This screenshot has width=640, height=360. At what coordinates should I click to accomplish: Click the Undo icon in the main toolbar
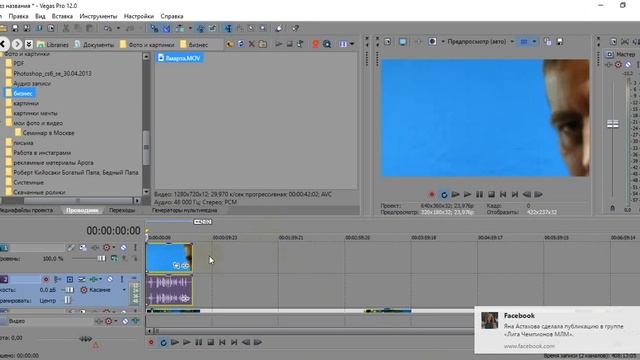click(107, 28)
